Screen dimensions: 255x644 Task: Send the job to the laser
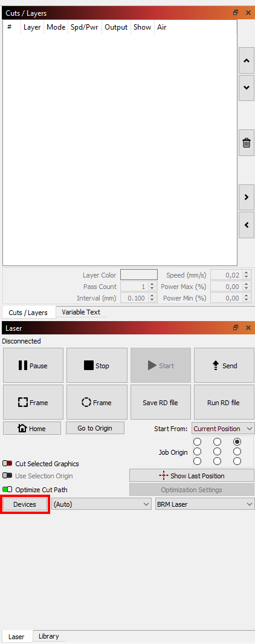[x=224, y=365]
